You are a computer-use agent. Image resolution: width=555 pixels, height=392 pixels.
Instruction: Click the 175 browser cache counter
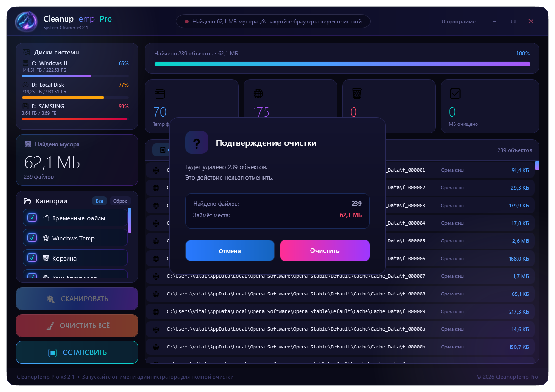point(260,112)
